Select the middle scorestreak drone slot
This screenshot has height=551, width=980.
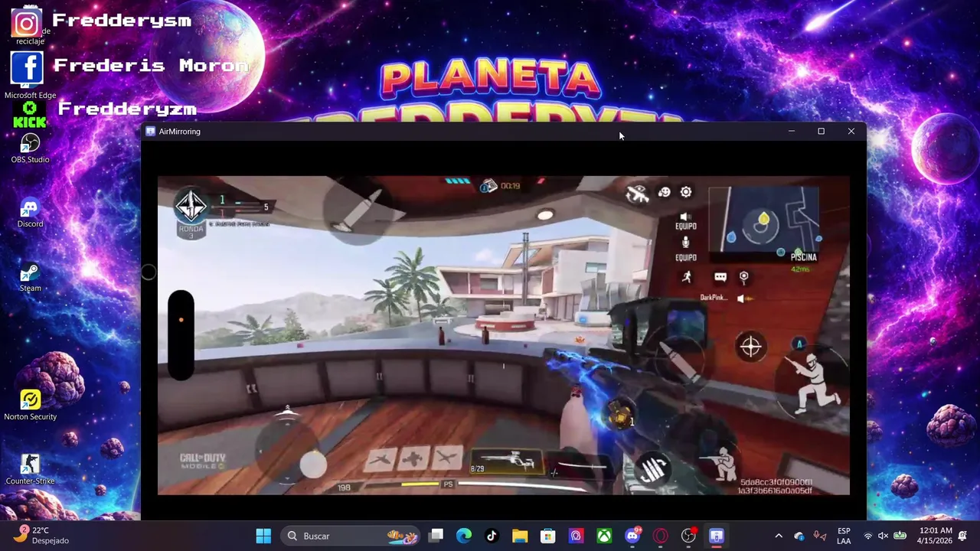pos(413,458)
